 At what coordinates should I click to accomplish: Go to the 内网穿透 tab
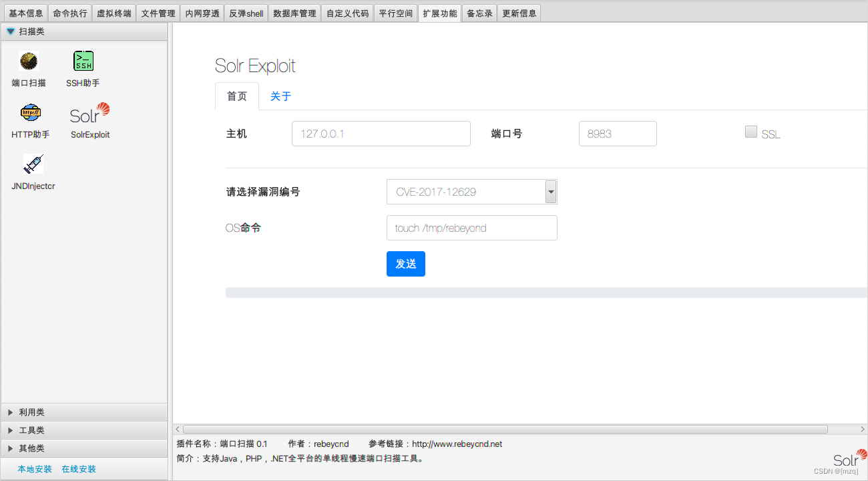coord(202,13)
